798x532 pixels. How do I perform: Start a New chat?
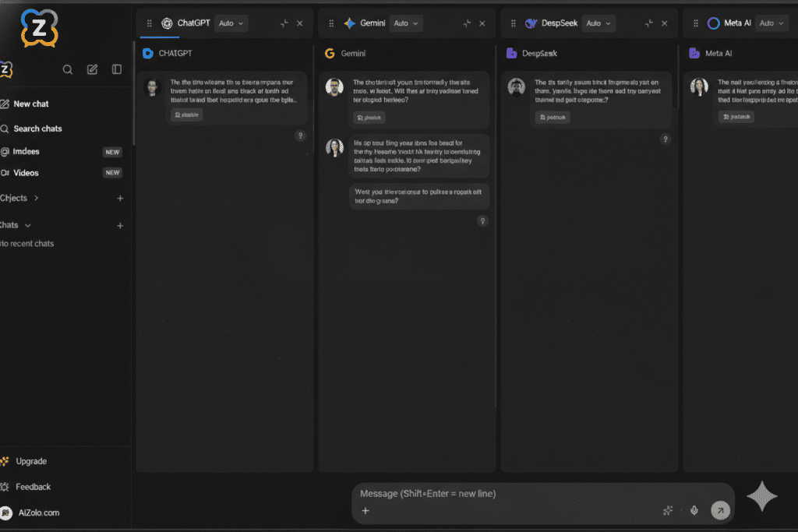31,104
